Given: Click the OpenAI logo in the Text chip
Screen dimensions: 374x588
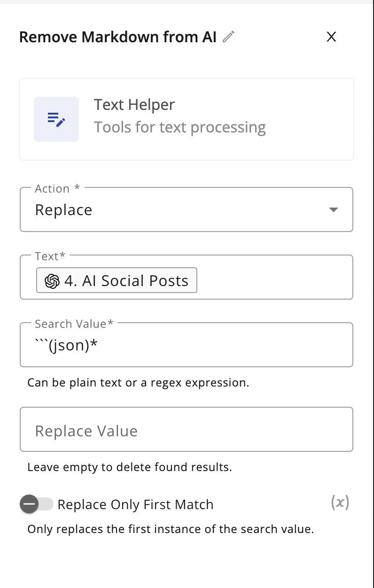Looking at the screenshot, I should 52,281.
